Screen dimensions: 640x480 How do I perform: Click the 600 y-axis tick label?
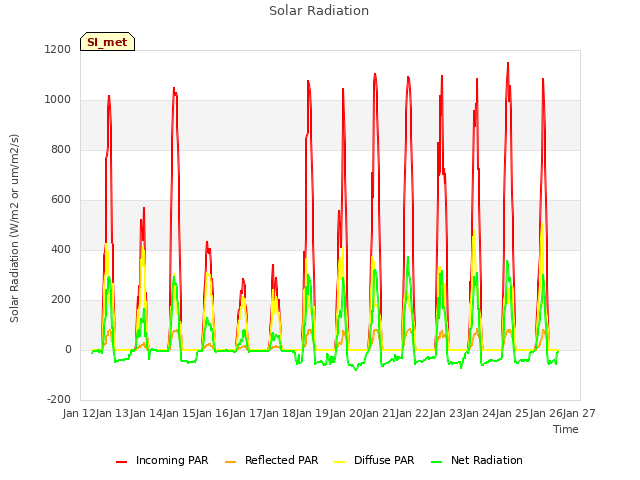pyautogui.click(x=61, y=200)
